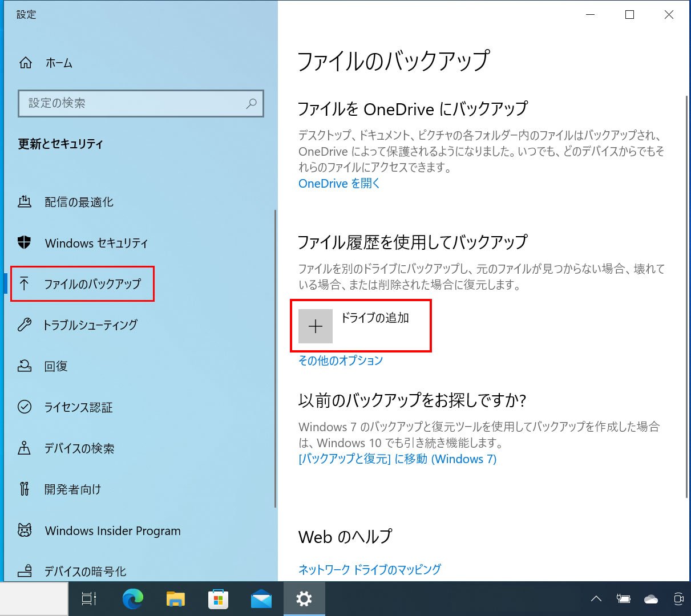Click the OneDrive cloud icon in system tray
691x616 pixels.
(x=650, y=599)
